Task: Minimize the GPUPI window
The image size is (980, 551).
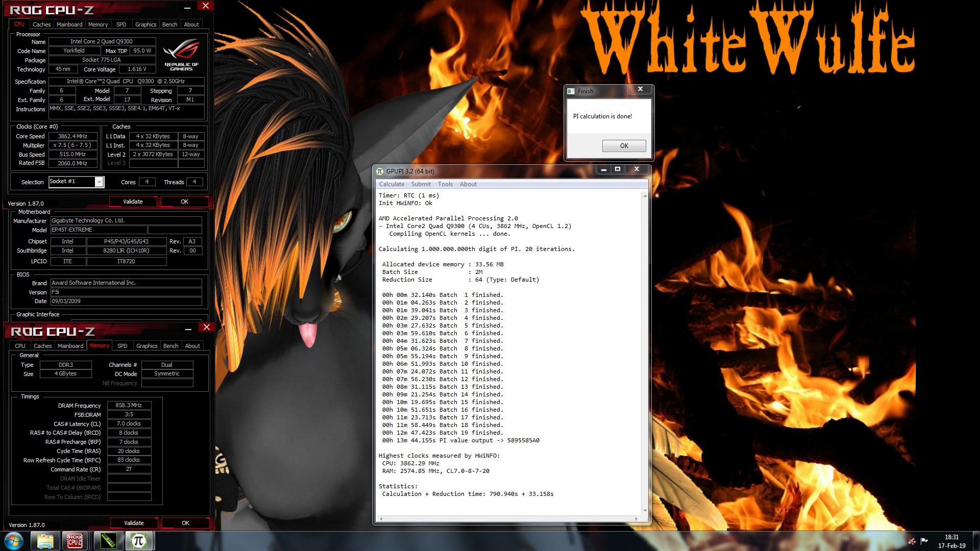Action: (604, 169)
